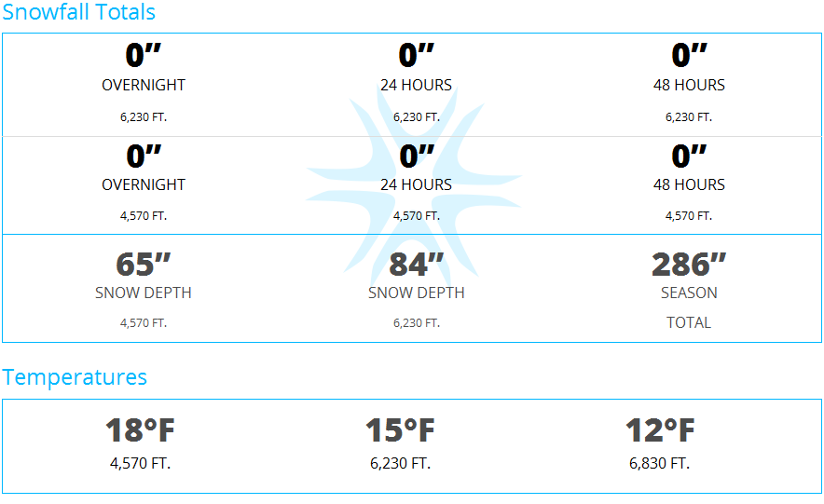Image resolution: width=824 pixels, height=504 pixels.
Task: Click the Season Total label
Action: click(689, 307)
